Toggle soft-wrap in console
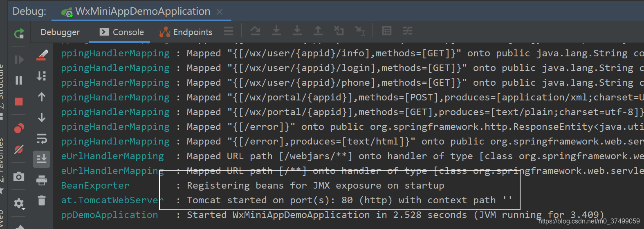 [42, 139]
